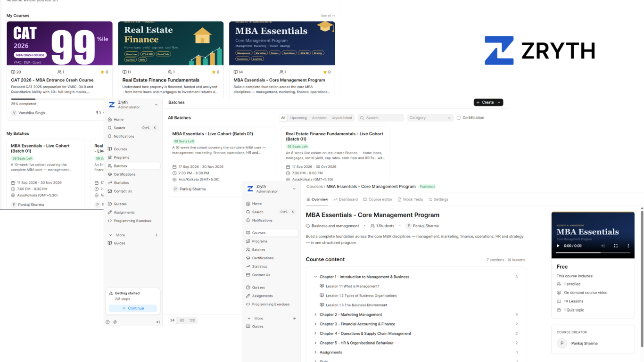Expand Chapter 4 - Operations & Supply Chain Management
This screenshot has width=644, height=362.
click(315, 334)
